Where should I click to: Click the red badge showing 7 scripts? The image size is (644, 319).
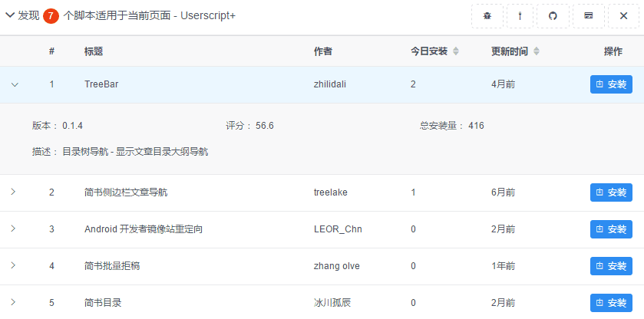[51, 15]
